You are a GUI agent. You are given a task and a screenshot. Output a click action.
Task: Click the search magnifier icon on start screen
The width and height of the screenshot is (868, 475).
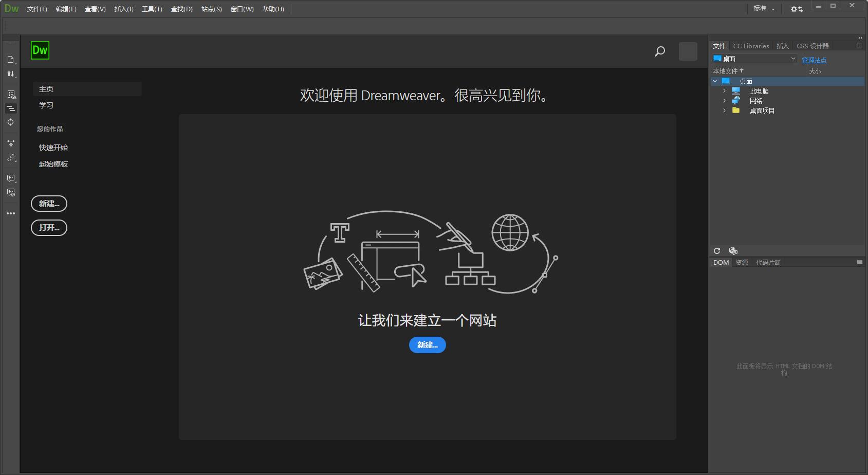(660, 51)
